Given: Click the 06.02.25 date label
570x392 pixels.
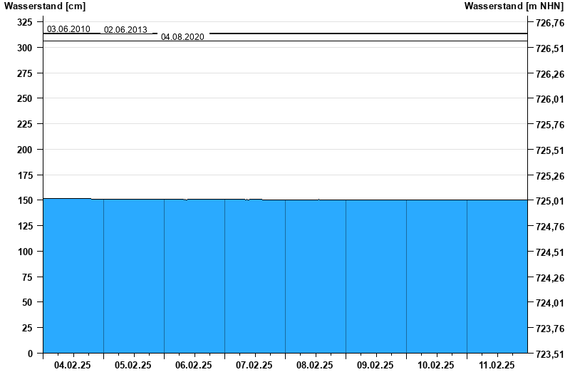Looking at the screenshot, I should point(194,365).
